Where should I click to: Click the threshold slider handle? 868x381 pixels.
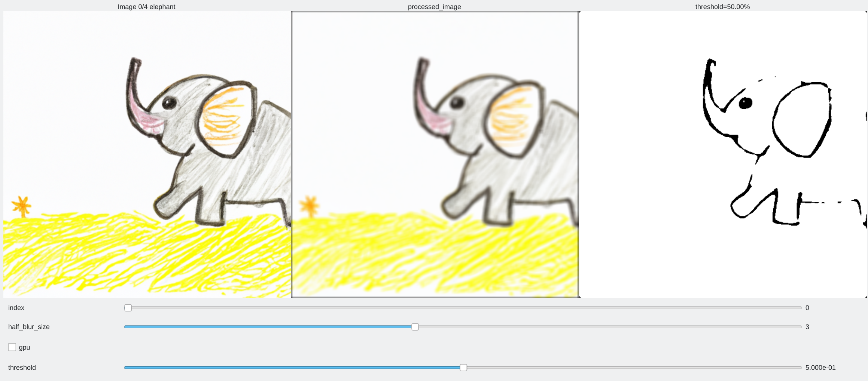(x=463, y=368)
